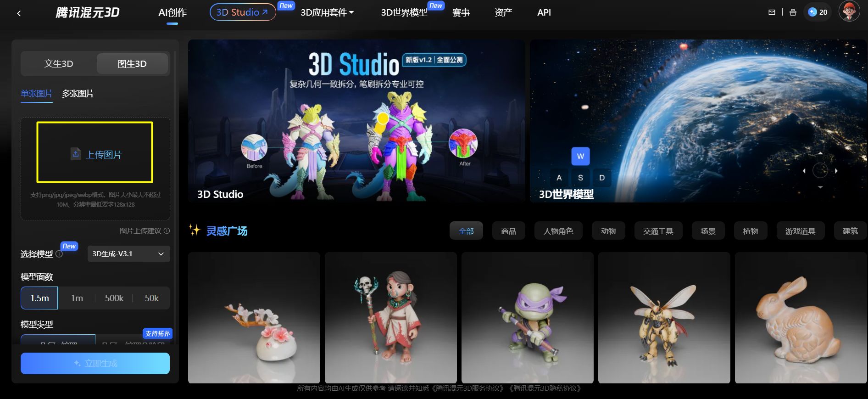The image size is (868, 399).
Task: Filter gallery by 人物角色
Action: coord(558,231)
